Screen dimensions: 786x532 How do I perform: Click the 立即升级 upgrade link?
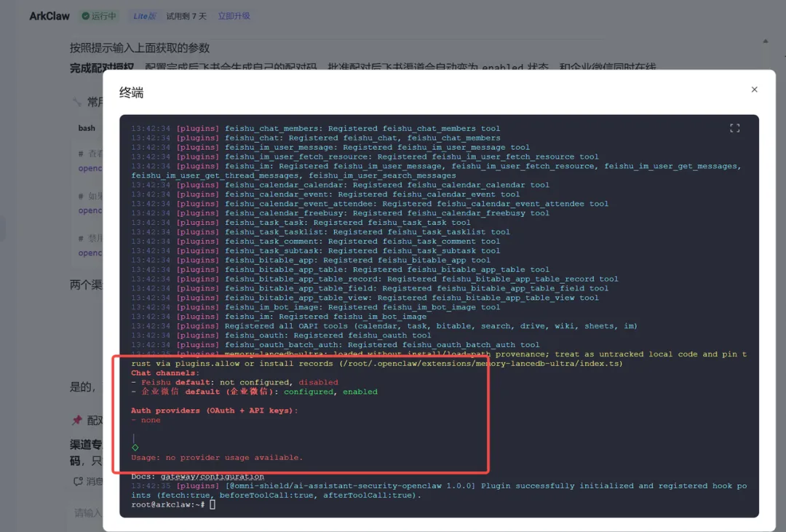(x=234, y=16)
